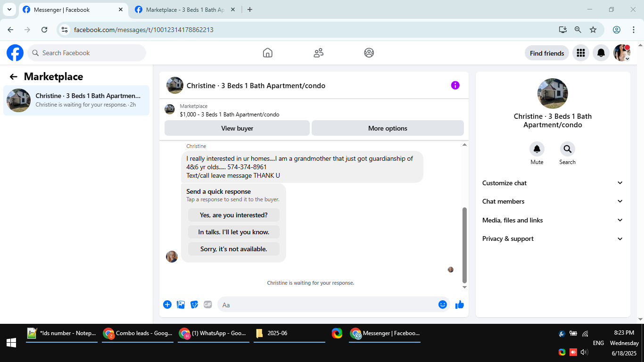Click the View buyer button

pos(237,128)
